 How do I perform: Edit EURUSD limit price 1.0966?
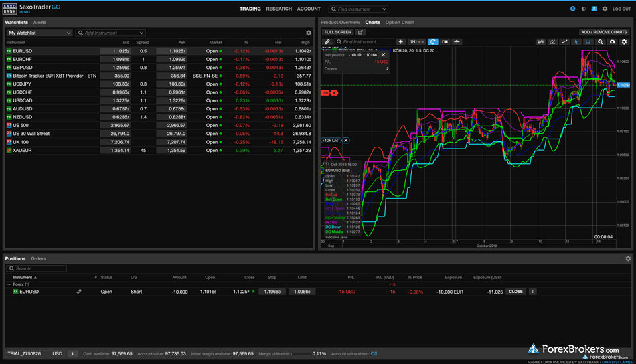tap(302, 292)
